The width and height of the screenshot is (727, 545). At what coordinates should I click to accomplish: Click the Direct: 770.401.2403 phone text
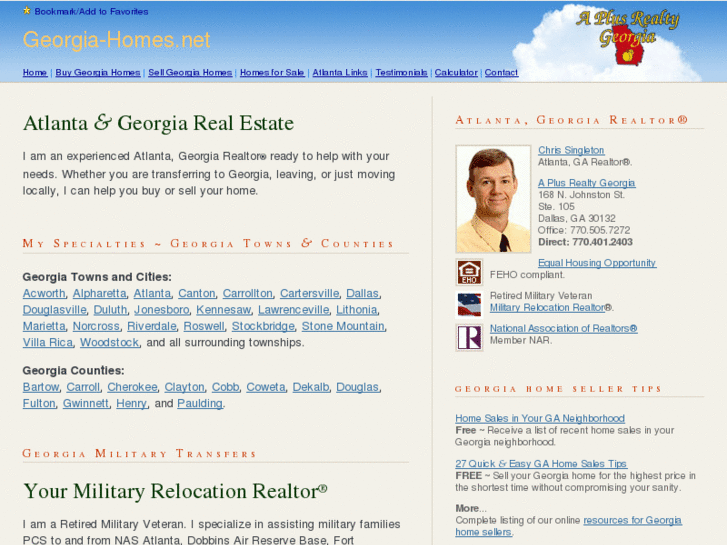pos(585,242)
